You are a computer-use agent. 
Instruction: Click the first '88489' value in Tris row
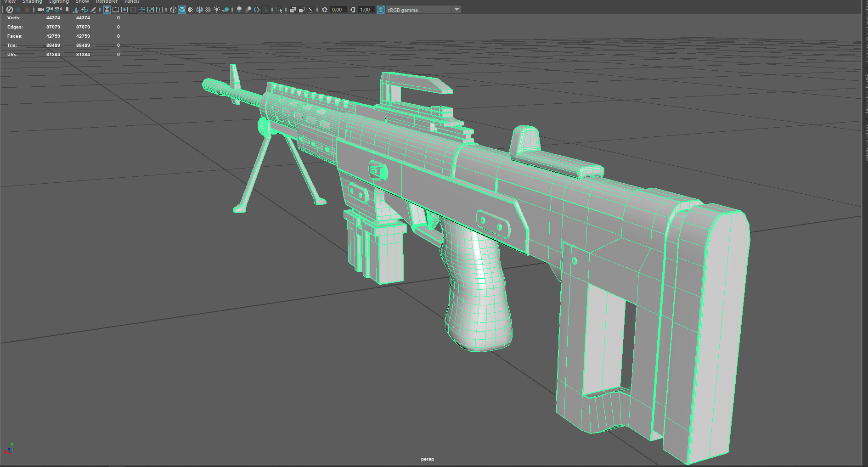53,45
